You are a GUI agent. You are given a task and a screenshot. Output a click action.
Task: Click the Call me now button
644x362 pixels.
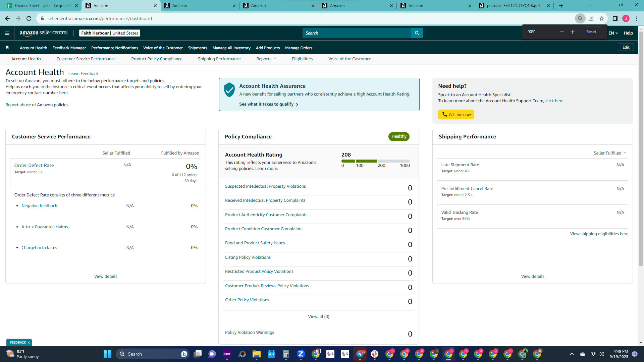[456, 114]
